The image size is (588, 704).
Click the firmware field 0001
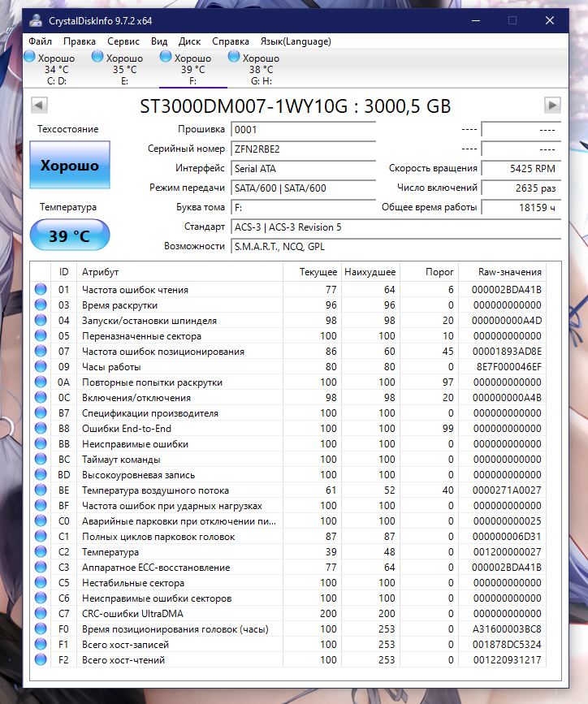tap(303, 130)
